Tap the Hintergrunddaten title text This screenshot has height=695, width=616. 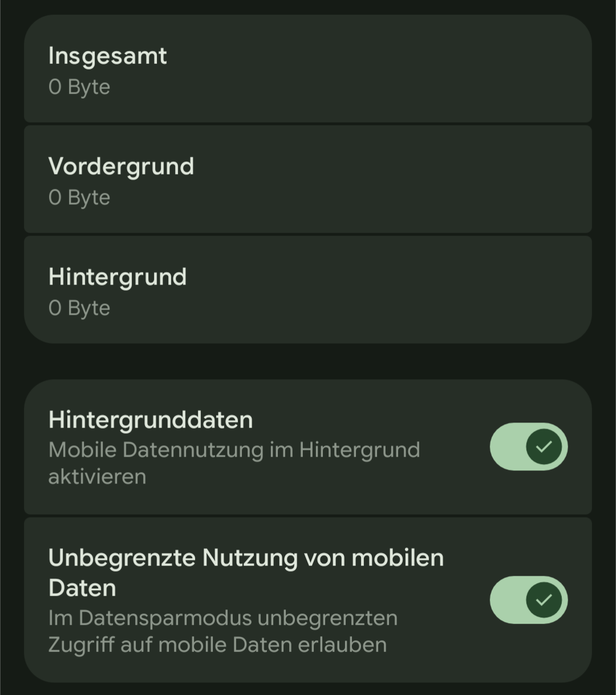tap(150, 420)
